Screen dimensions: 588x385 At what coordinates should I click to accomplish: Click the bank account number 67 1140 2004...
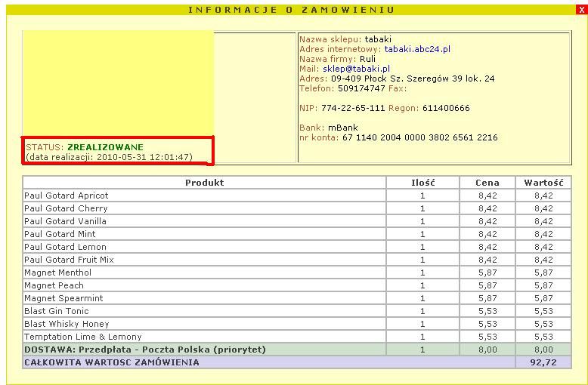pos(420,137)
